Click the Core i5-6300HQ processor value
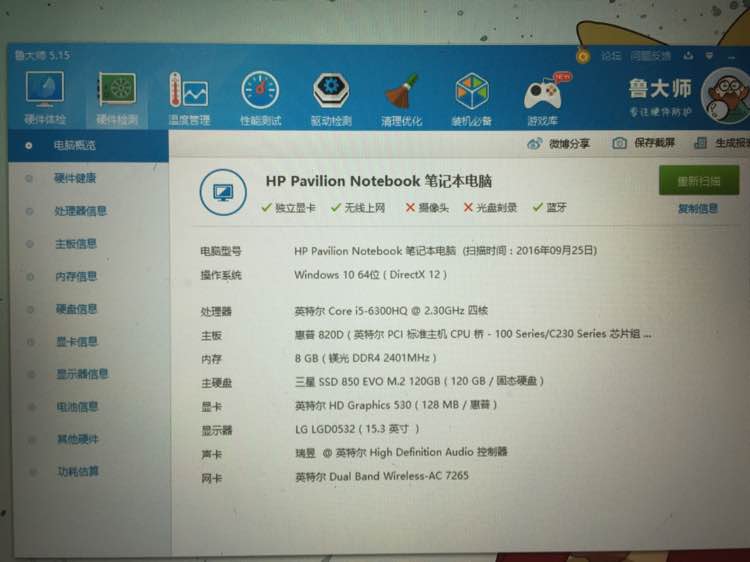 391,310
